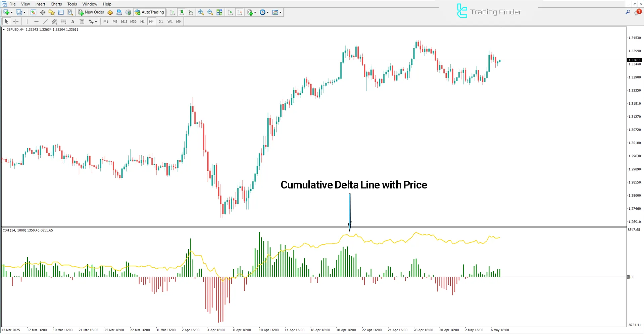Select the crosshair tool
644x334 pixels.
click(16, 21)
